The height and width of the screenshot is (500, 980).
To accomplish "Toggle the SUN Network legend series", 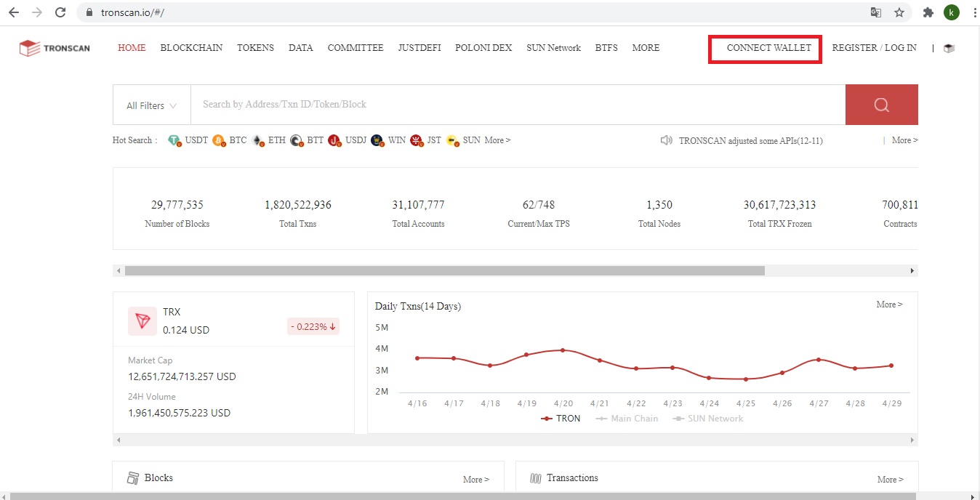I will [708, 419].
